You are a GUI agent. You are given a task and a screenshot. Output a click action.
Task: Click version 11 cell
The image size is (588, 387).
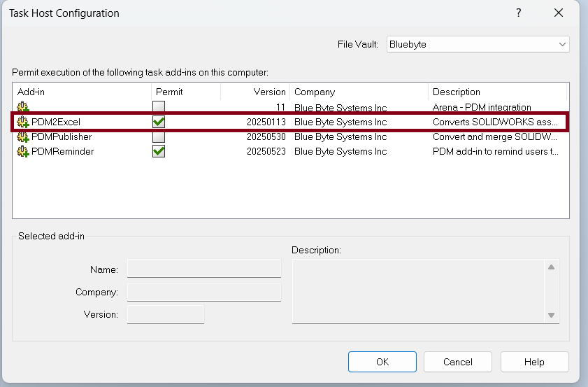pyautogui.click(x=281, y=107)
